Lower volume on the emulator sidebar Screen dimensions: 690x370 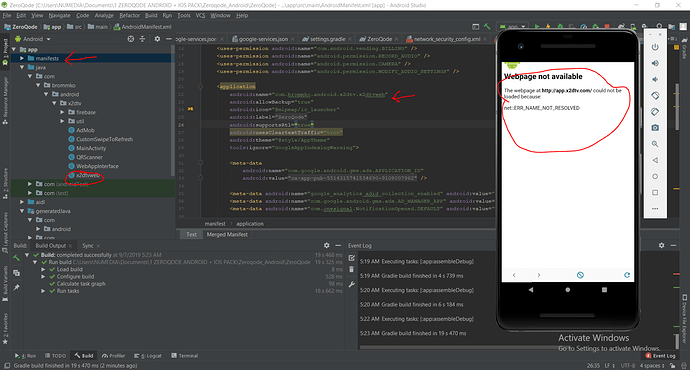tap(655, 79)
